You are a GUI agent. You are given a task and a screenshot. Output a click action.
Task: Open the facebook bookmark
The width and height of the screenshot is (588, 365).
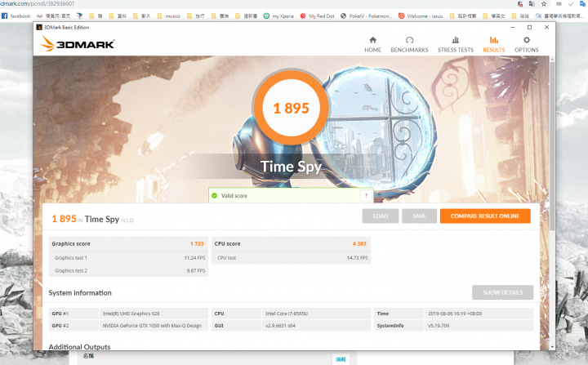[x=16, y=16]
